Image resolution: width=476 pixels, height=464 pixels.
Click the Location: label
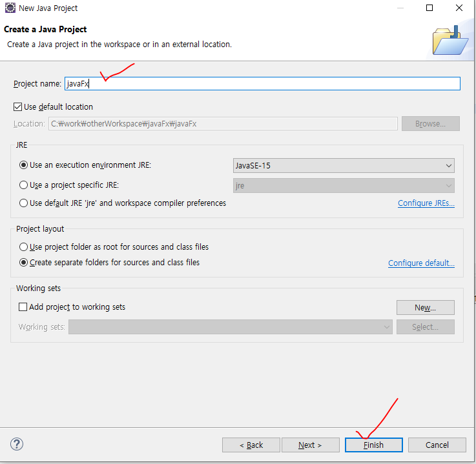tap(29, 124)
